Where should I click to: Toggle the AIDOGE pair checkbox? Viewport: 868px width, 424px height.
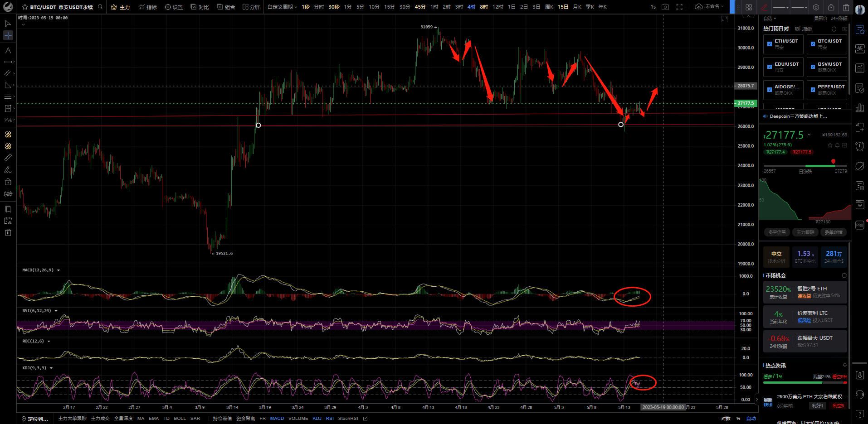pos(770,90)
